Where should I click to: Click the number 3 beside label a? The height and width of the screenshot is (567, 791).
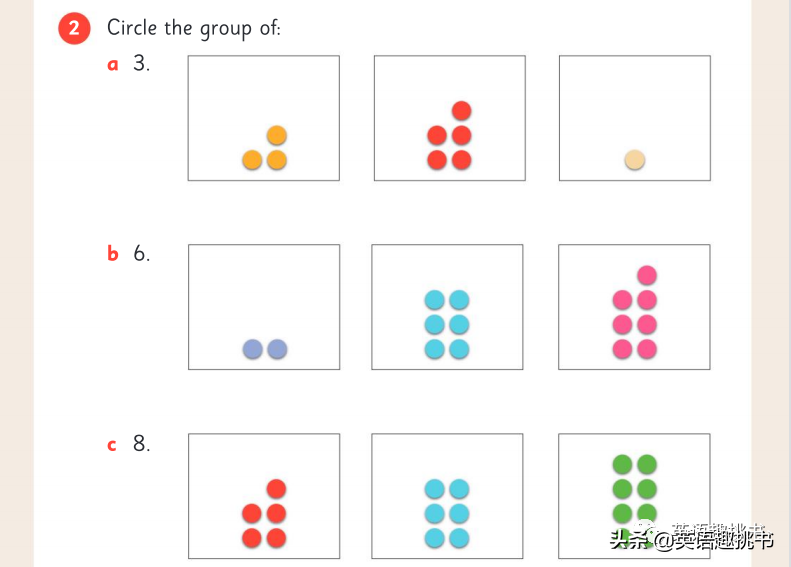coord(141,63)
